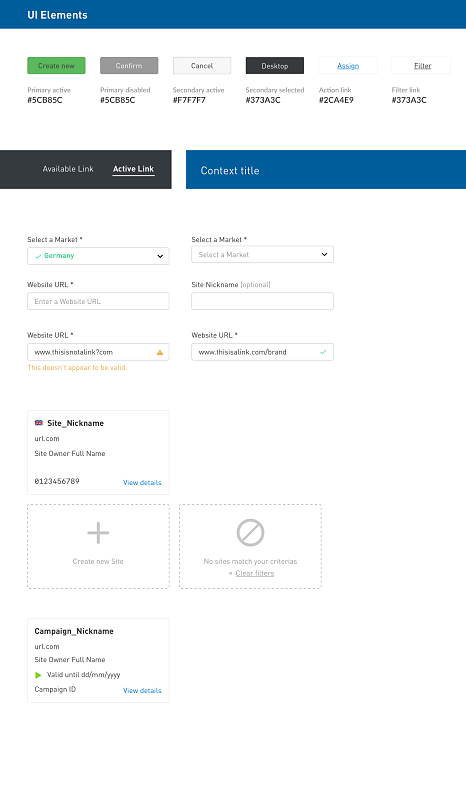Click the field containing www.thisisnotalink?com
The width and height of the screenshot is (466, 800).
98,352
